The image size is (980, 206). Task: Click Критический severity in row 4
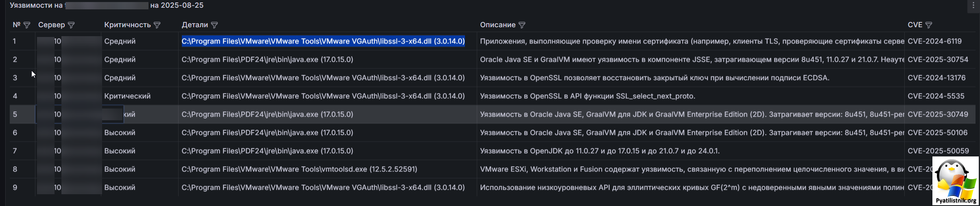(x=127, y=96)
